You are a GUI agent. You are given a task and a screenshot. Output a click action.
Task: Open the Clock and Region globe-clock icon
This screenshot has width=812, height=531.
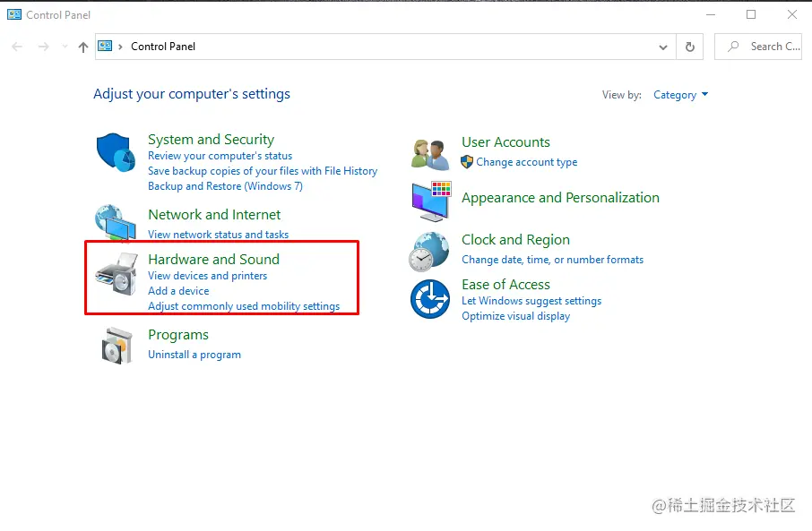428,252
